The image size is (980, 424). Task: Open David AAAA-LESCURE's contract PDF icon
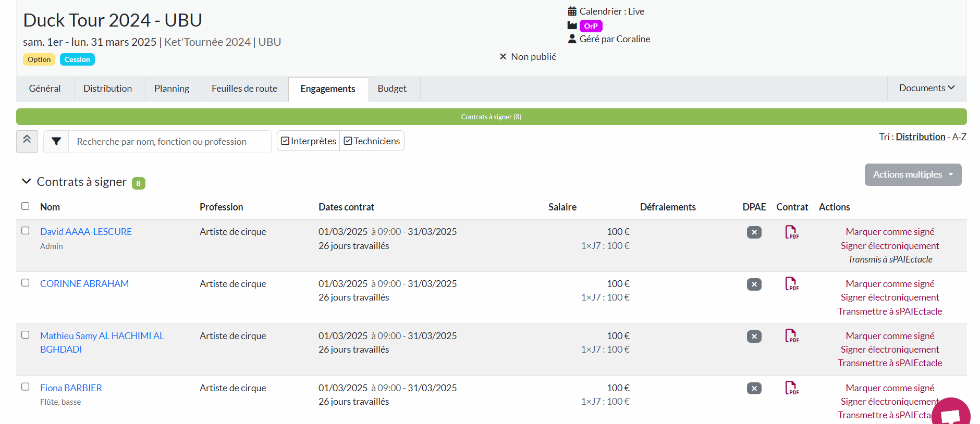click(x=791, y=232)
